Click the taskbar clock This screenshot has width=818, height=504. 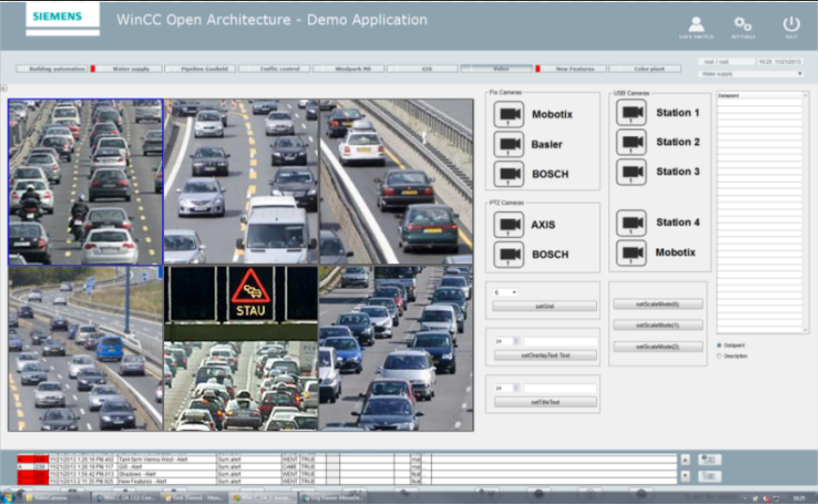pyautogui.click(x=798, y=498)
